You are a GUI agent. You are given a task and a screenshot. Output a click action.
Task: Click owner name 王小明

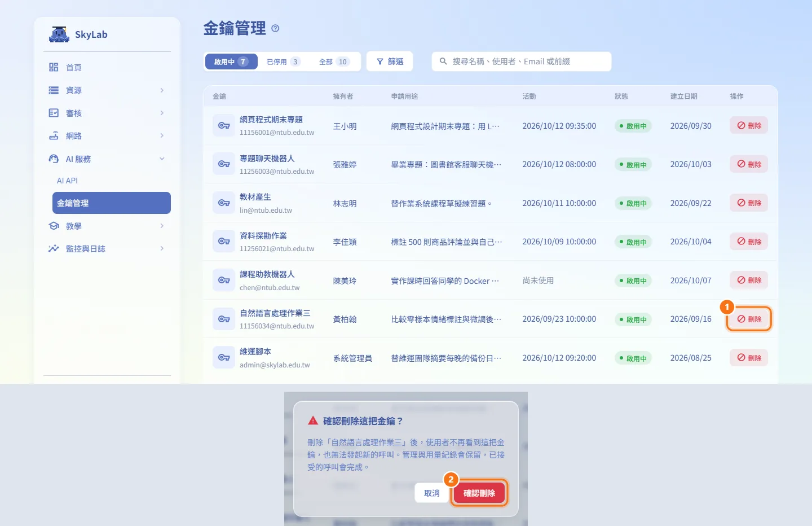345,126
